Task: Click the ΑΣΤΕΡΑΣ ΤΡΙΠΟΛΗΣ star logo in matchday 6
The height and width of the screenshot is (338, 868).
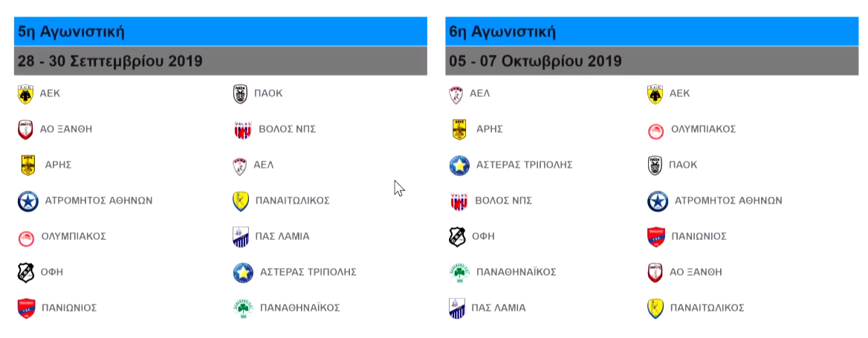Action: tap(459, 166)
